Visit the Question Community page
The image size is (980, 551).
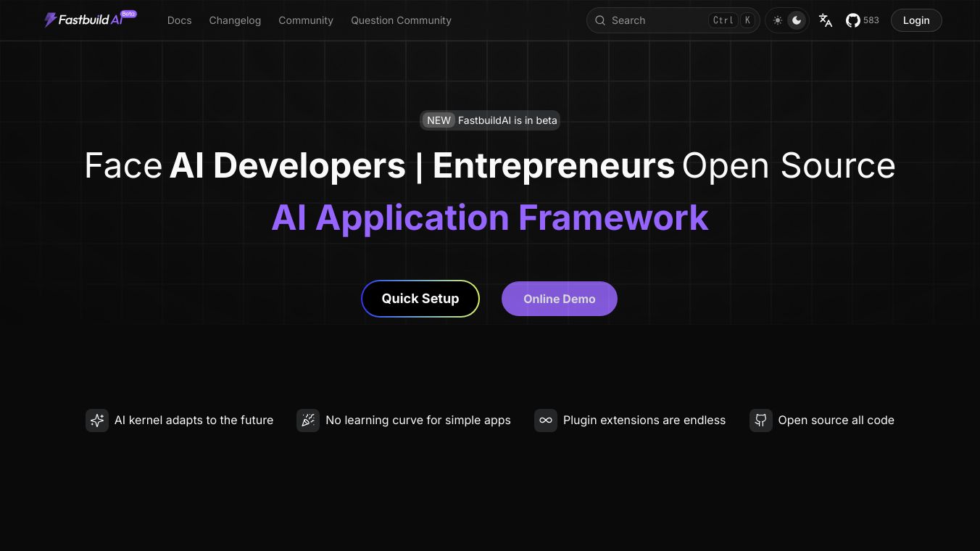pyautogui.click(x=401, y=20)
